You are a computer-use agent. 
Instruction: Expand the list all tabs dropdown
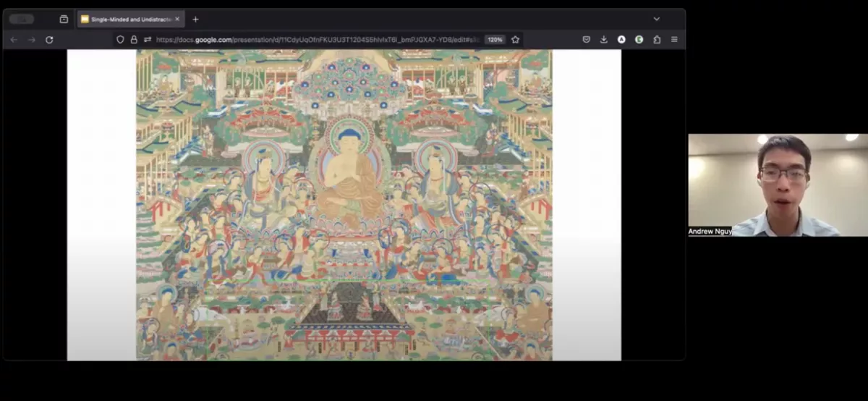[657, 19]
